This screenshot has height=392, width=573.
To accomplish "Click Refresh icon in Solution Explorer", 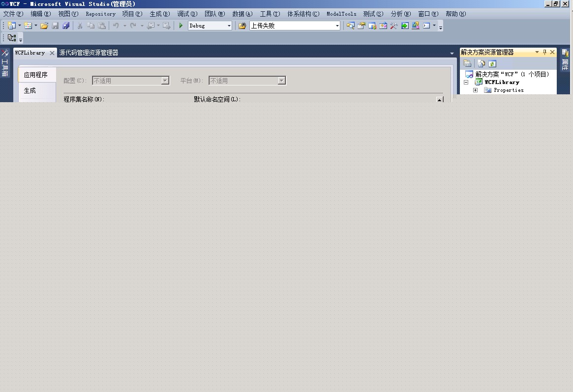I will (x=492, y=63).
